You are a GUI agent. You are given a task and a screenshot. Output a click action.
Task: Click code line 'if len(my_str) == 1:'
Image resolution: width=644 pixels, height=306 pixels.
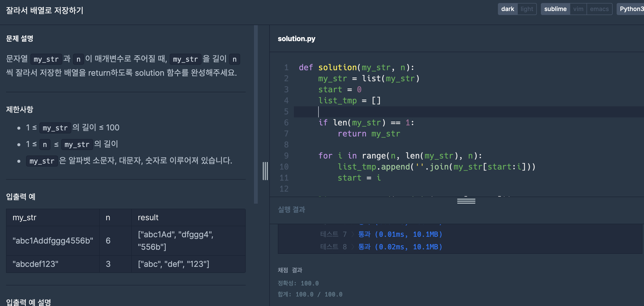click(366, 123)
